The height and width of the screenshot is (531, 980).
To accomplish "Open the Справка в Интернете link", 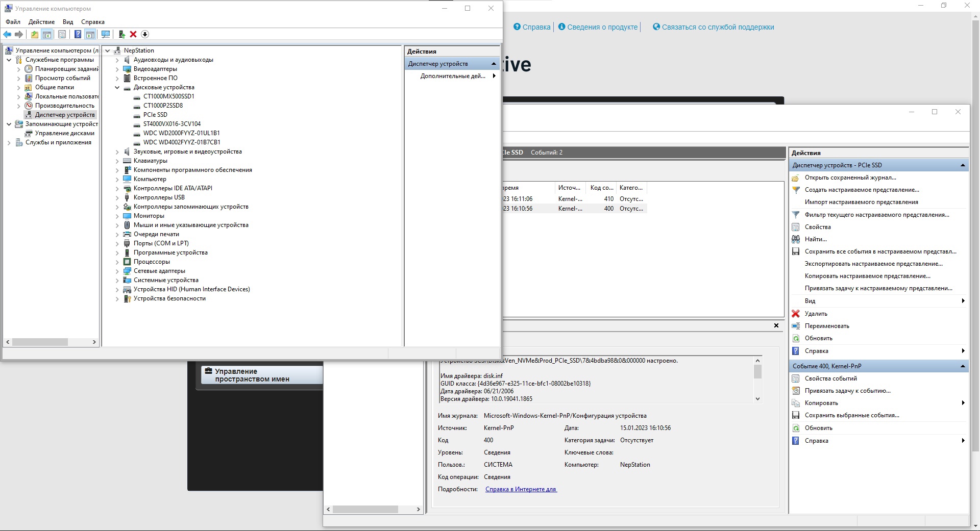I will pos(521,489).
